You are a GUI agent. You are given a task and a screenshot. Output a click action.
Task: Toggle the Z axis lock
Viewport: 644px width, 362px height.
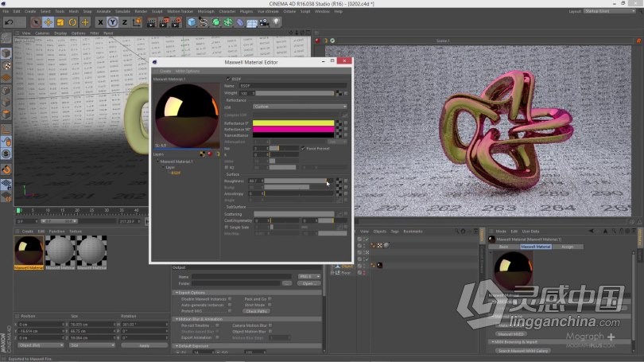tap(125, 22)
